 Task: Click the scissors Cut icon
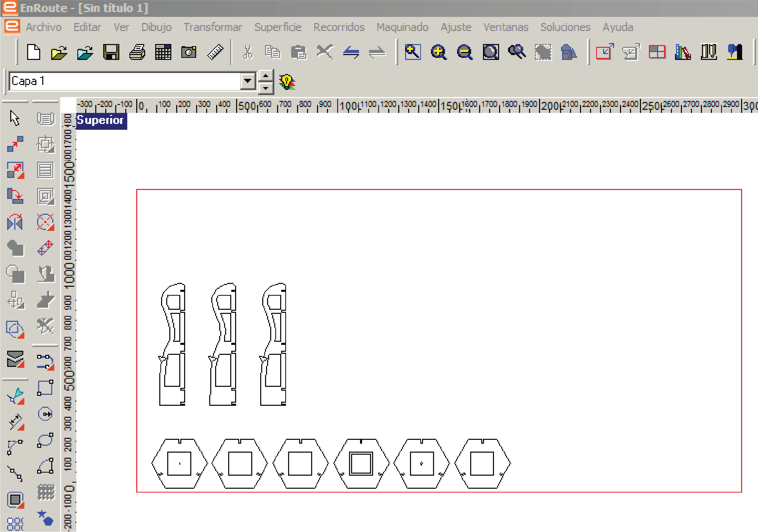[x=247, y=52]
